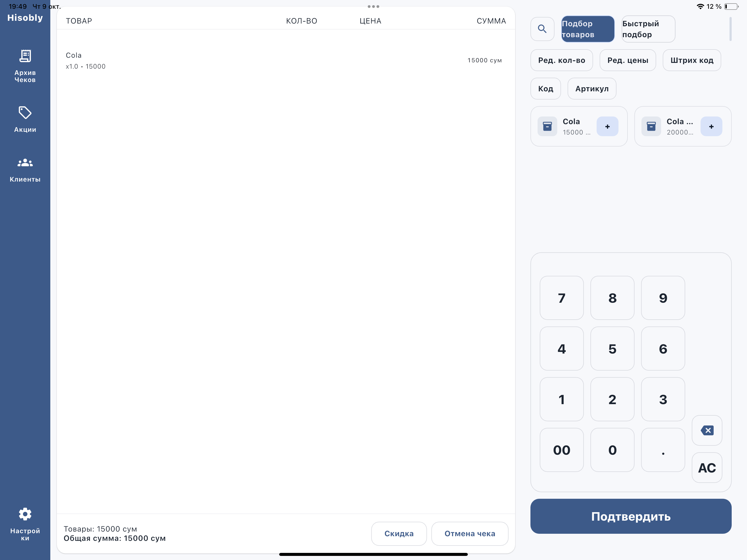Click the search magnifier icon
Image resolution: width=747 pixels, height=560 pixels.
pyautogui.click(x=542, y=29)
